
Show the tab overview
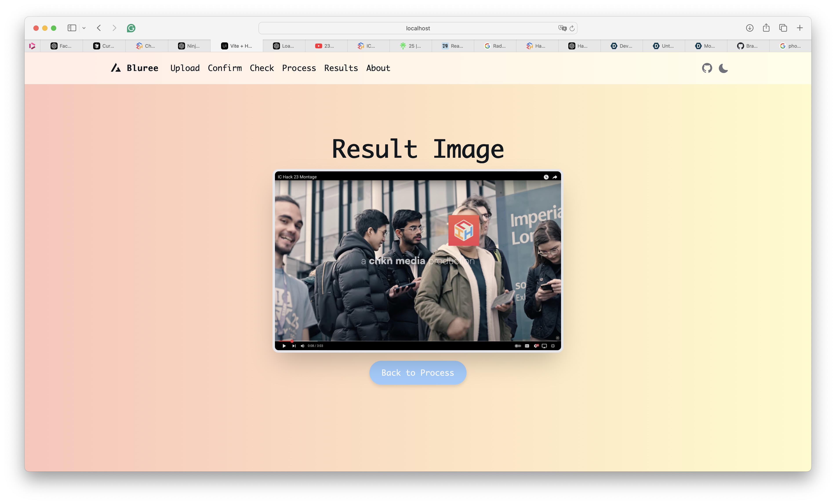tap(783, 28)
